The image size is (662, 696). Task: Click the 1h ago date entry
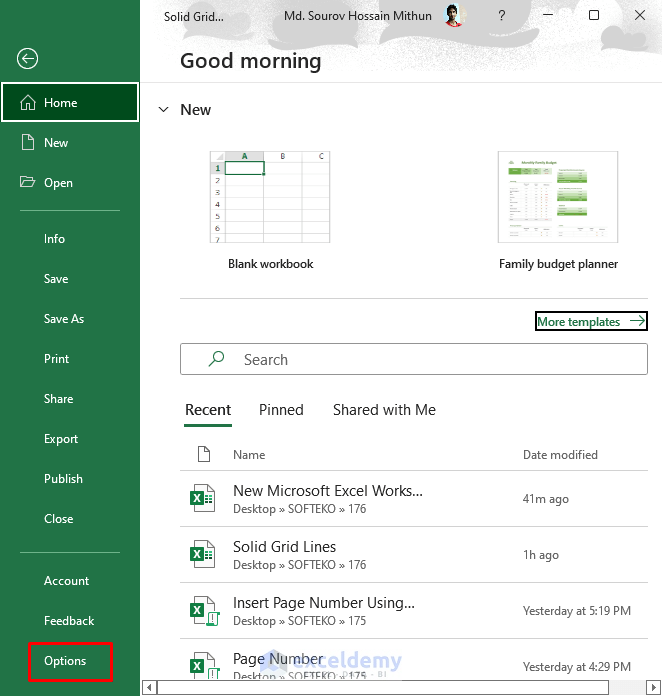click(x=540, y=555)
